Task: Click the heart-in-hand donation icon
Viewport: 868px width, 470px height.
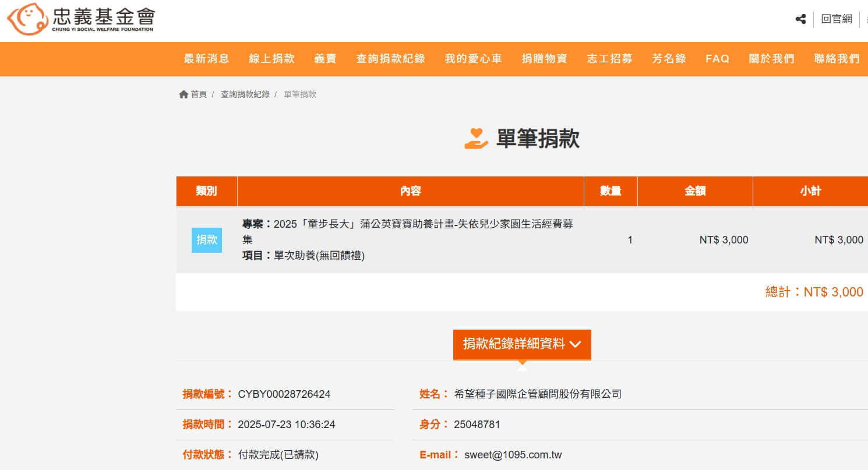Action: pos(476,139)
